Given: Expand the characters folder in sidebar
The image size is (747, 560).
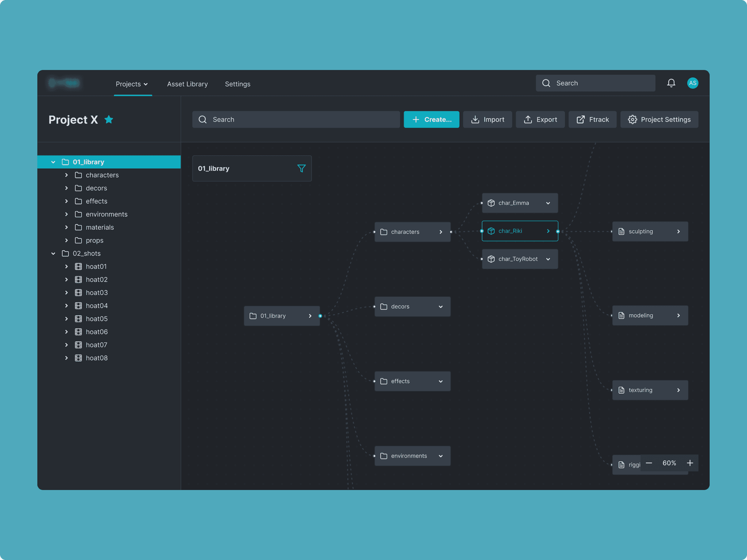Looking at the screenshot, I should (x=66, y=175).
